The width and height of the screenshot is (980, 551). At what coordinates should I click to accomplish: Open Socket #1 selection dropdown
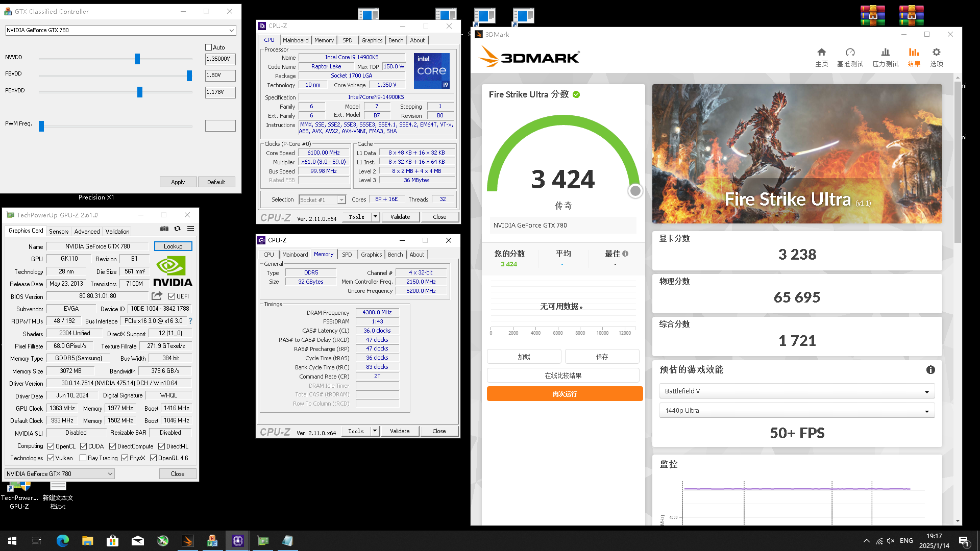click(x=341, y=200)
